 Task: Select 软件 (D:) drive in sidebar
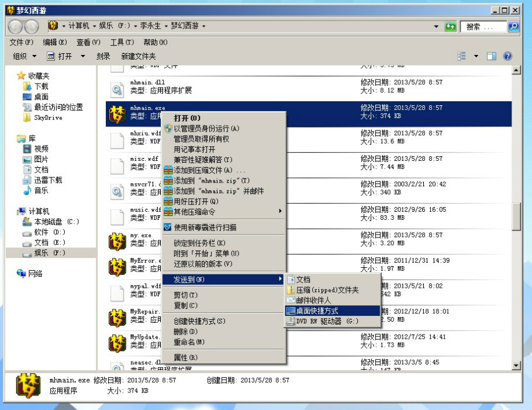coord(44,232)
